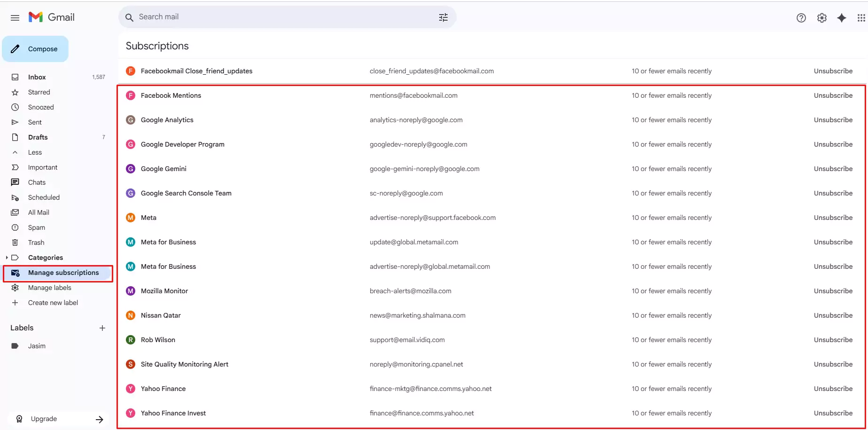Click the All Mail icon
The image size is (868, 430).
[15, 212]
